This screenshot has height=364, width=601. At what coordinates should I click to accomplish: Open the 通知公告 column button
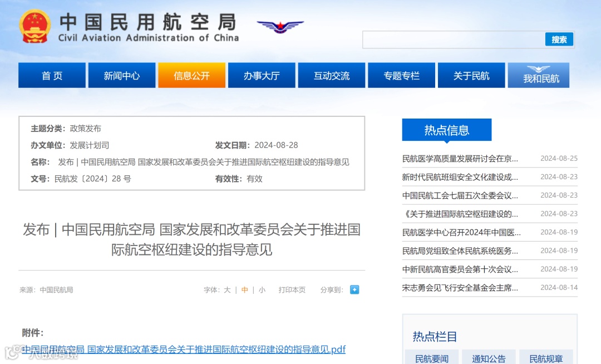(489, 358)
